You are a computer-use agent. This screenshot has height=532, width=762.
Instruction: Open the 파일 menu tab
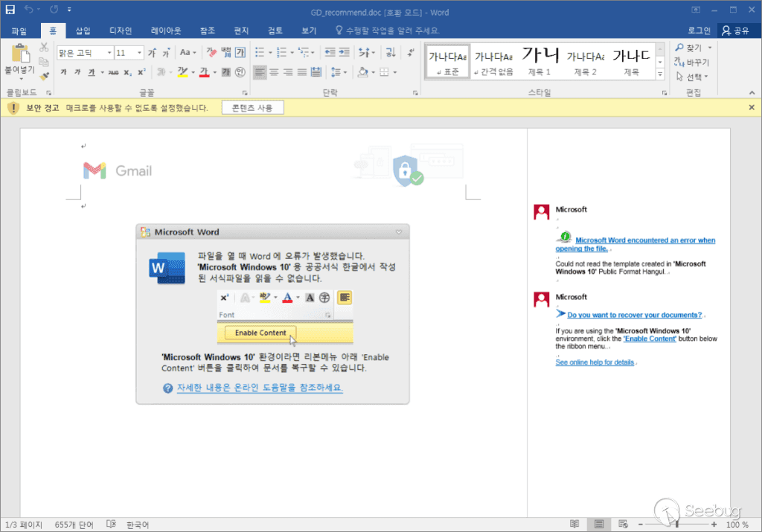19,31
